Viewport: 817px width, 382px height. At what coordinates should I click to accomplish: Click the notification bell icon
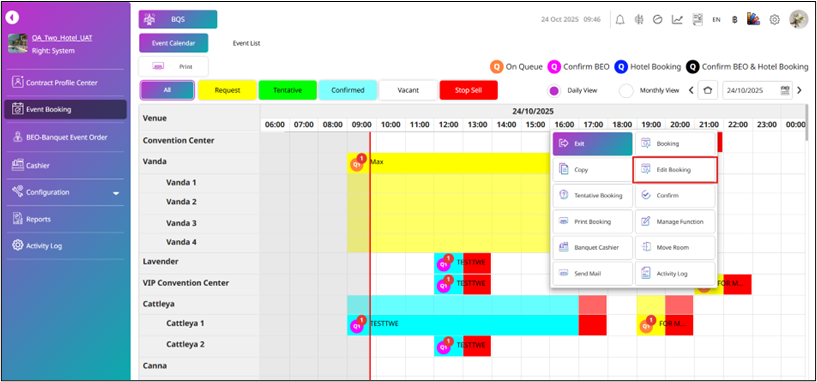620,19
